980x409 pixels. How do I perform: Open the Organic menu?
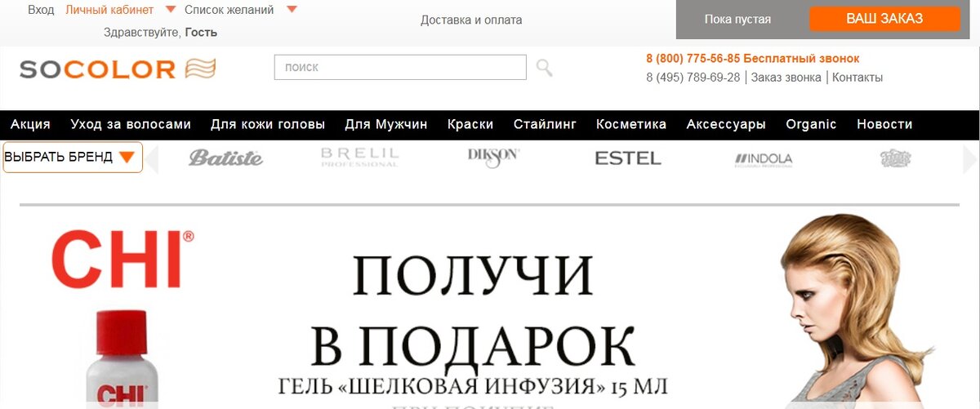pyautogui.click(x=811, y=124)
